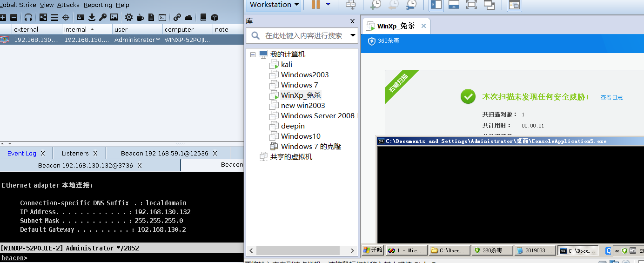Select Windows 7 的克隆 in library
This screenshot has height=263, width=644.
[311, 147]
